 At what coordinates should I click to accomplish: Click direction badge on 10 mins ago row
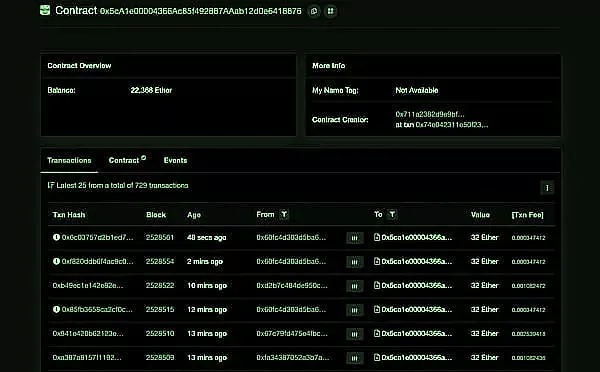[x=355, y=286]
